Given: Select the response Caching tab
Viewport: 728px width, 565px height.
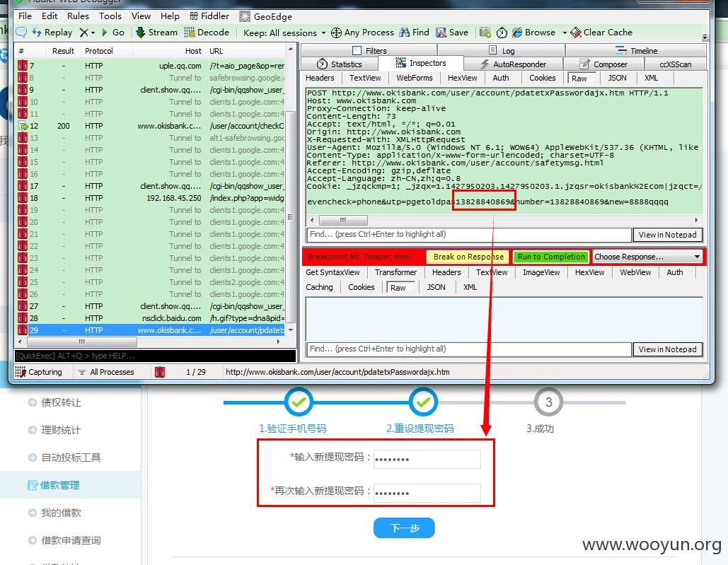Looking at the screenshot, I should coord(320,287).
